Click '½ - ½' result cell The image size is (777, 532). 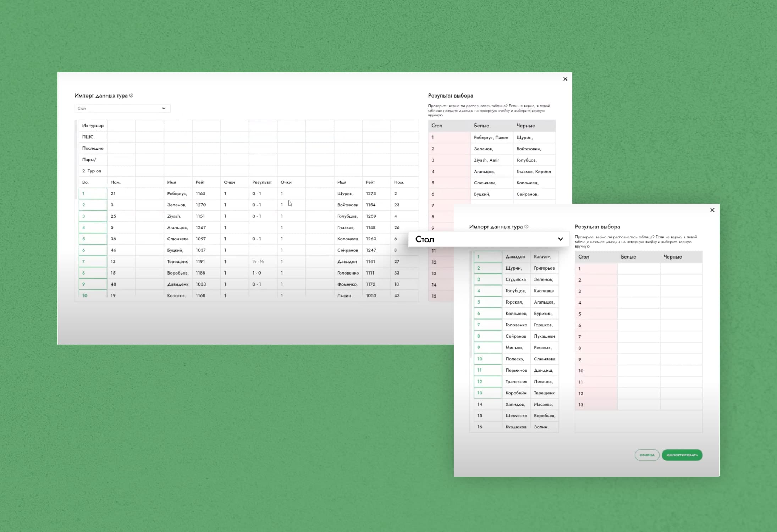click(x=263, y=262)
